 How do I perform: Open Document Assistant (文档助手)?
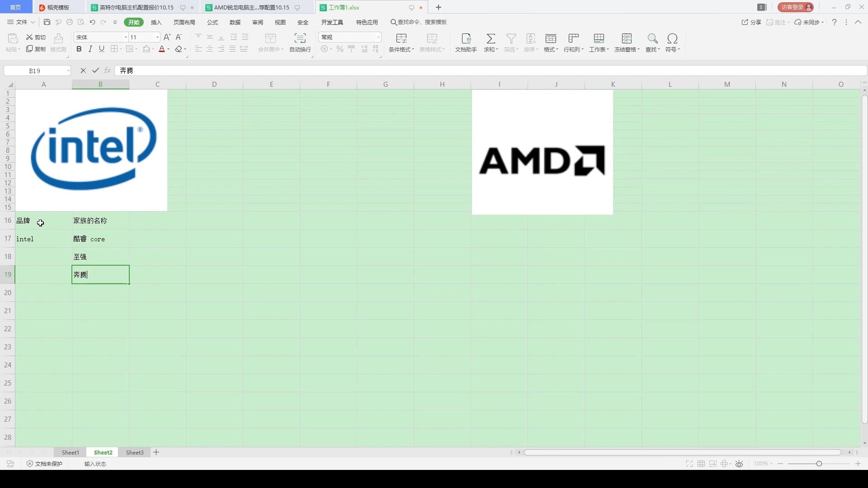466,42
